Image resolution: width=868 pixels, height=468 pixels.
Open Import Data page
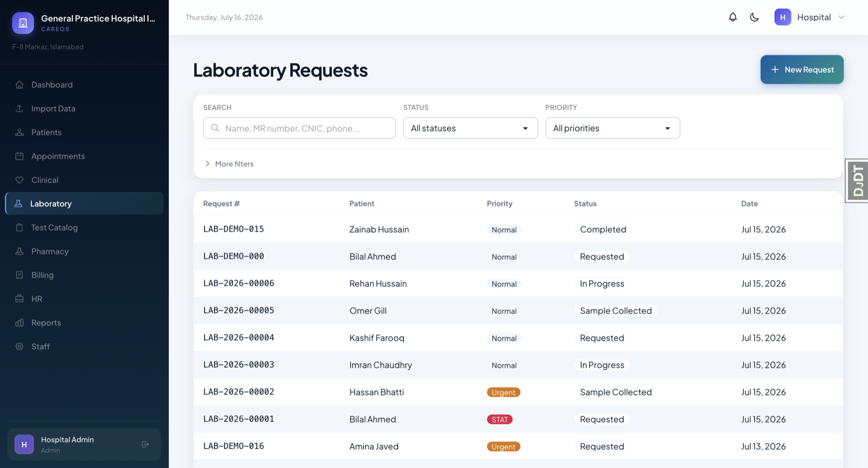84,109
